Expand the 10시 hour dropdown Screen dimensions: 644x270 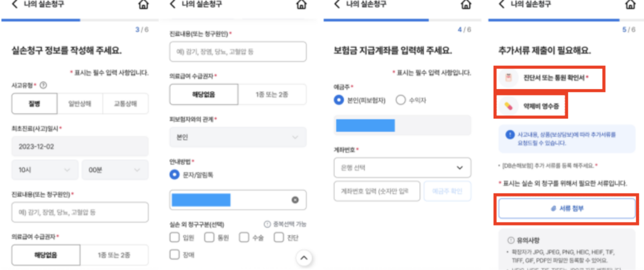point(44,170)
